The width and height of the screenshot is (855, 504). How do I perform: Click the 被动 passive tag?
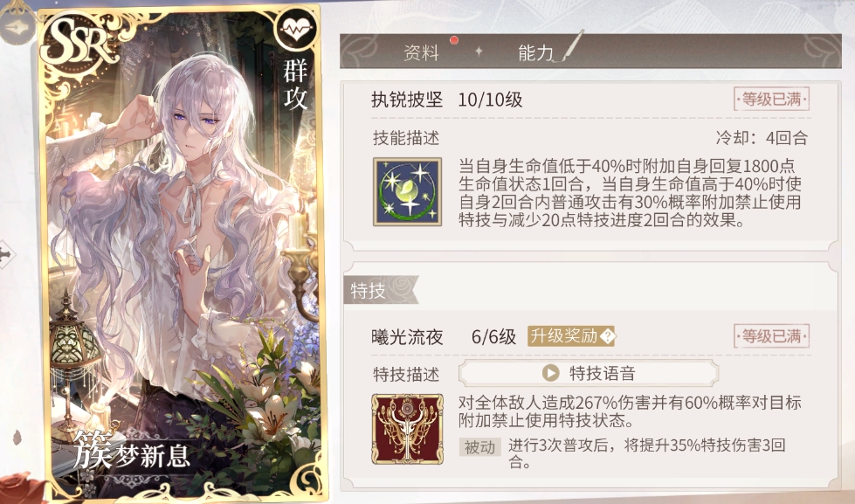click(x=479, y=446)
